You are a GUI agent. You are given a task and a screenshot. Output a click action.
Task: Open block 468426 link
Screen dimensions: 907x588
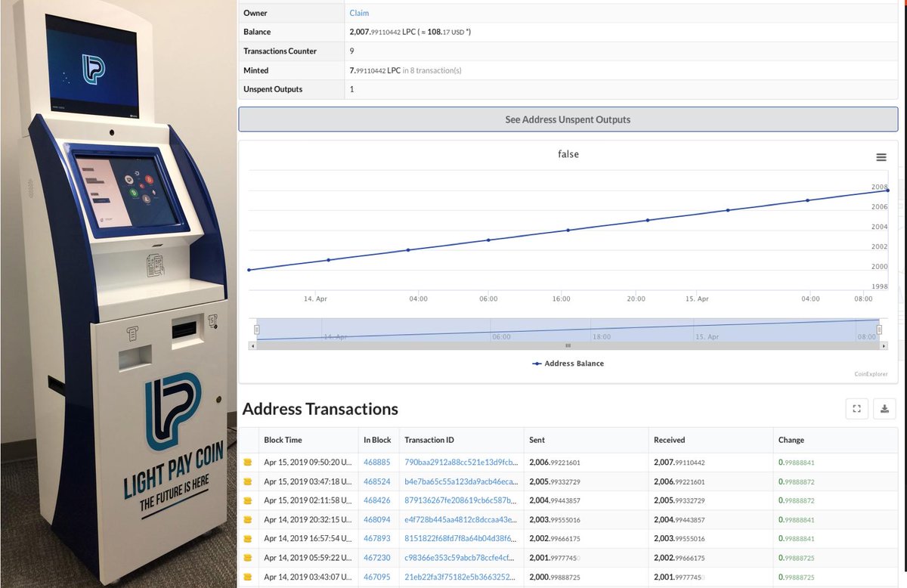[376, 500]
